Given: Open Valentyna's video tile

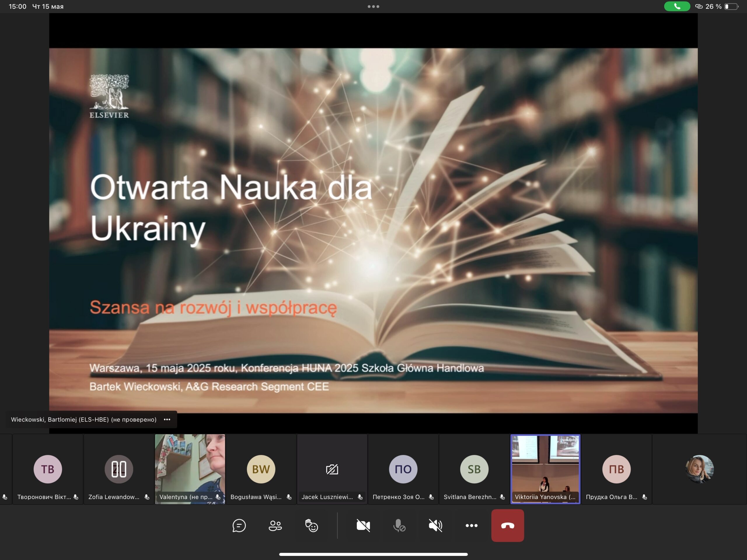Looking at the screenshot, I should [x=190, y=469].
